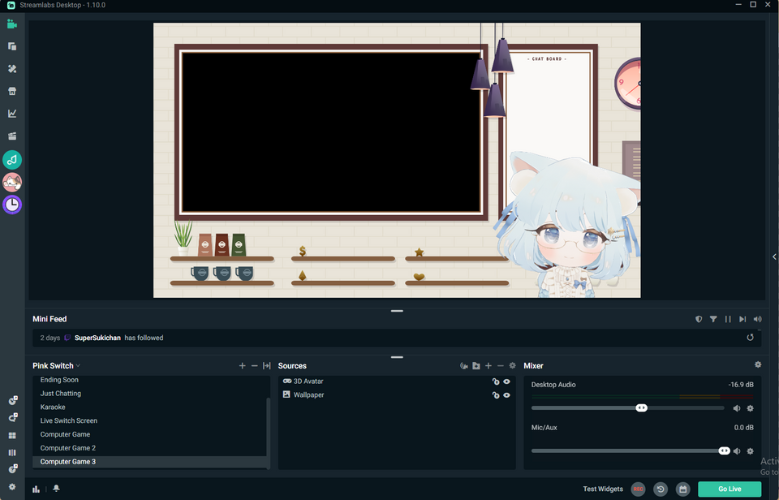The height and width of the screenshot is (500, 779).
Task: Toggle Studio Mode columns icon in sidebar
Action: 12,453
